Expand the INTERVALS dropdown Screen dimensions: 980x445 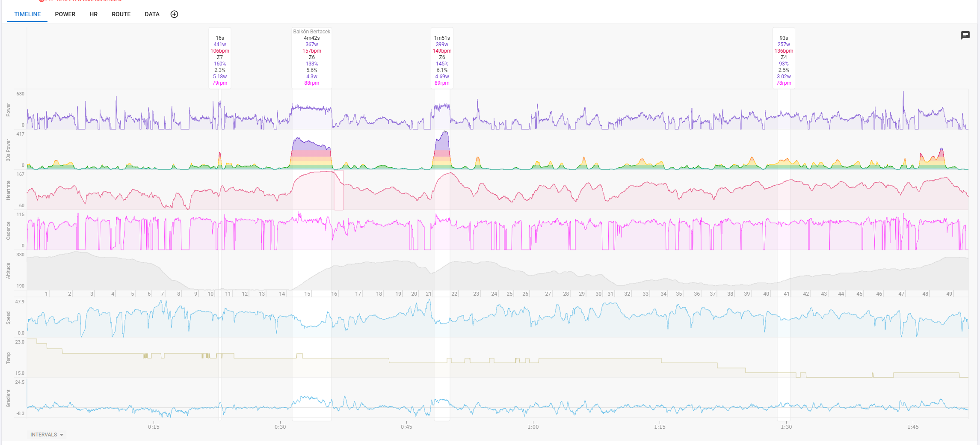pyautogui.click(x=47, y=435)
